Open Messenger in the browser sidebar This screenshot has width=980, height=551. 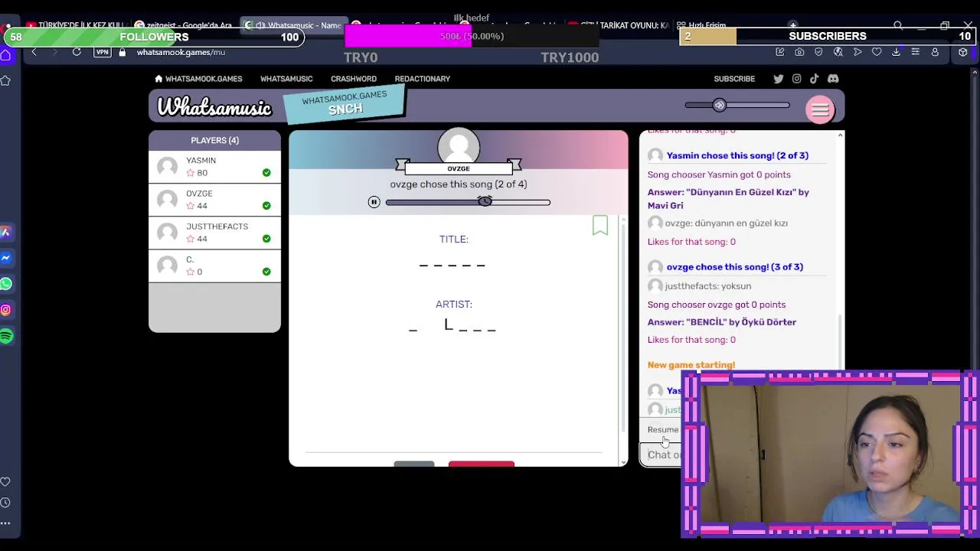(6, 258)
